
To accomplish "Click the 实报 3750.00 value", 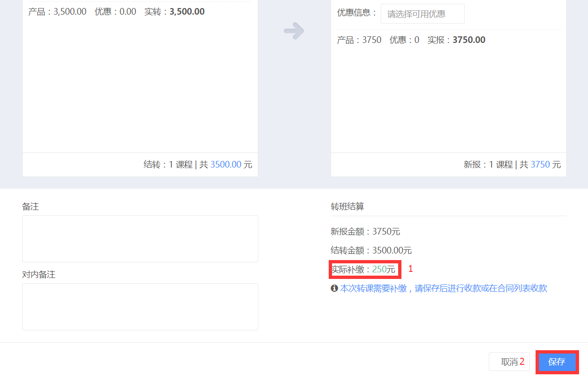I will pyautogui.click(x=469, y=40).
